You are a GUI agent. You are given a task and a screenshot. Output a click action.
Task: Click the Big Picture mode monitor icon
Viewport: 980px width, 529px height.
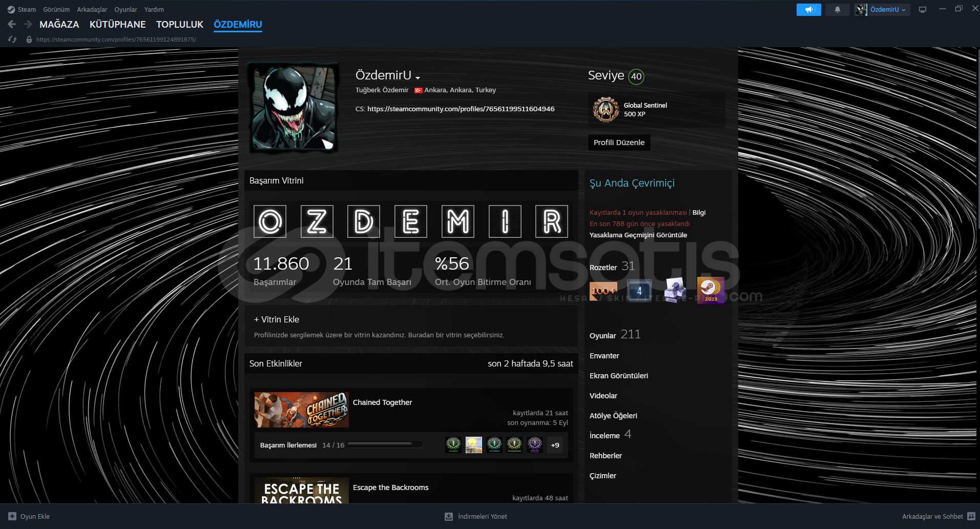tap(923, 9)
